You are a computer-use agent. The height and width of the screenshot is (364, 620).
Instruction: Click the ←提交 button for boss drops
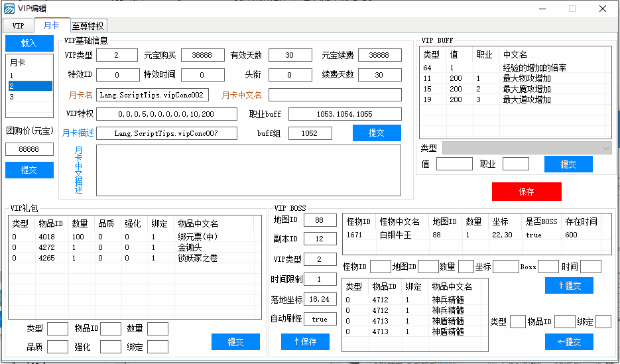[568, 342]
